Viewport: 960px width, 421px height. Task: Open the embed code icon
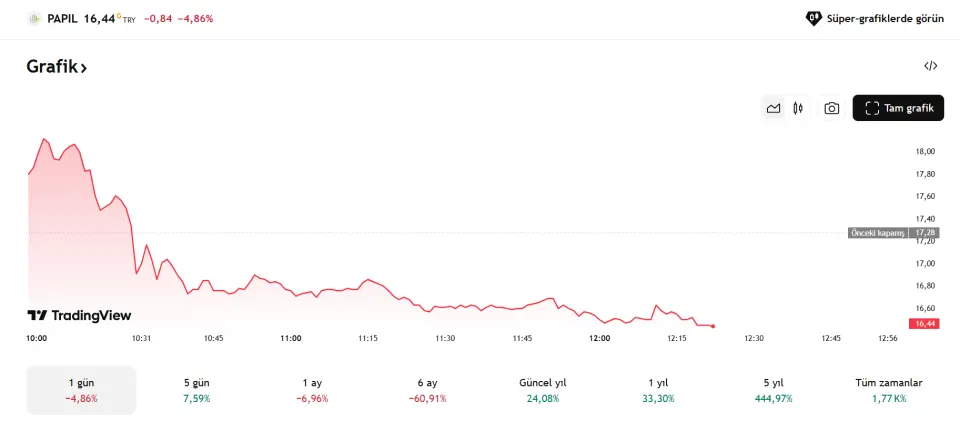931,66
